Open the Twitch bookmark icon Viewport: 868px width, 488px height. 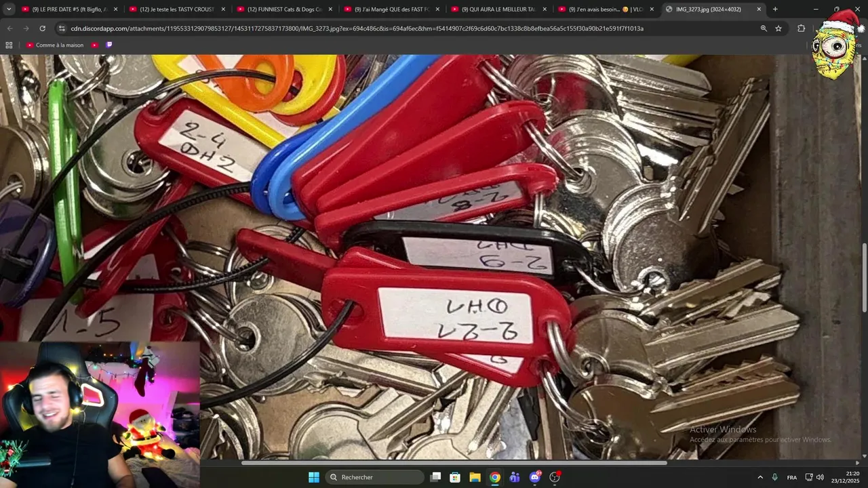[x=109, y=45]
